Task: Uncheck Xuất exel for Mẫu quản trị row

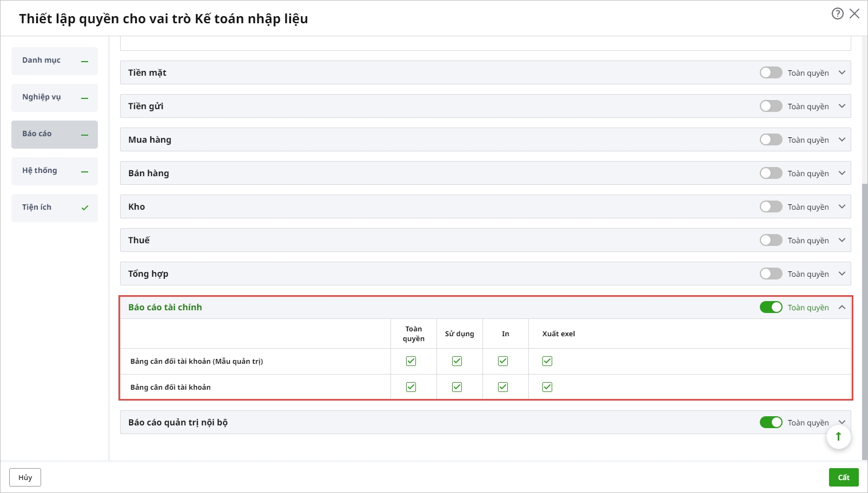Action: point(547,361)
